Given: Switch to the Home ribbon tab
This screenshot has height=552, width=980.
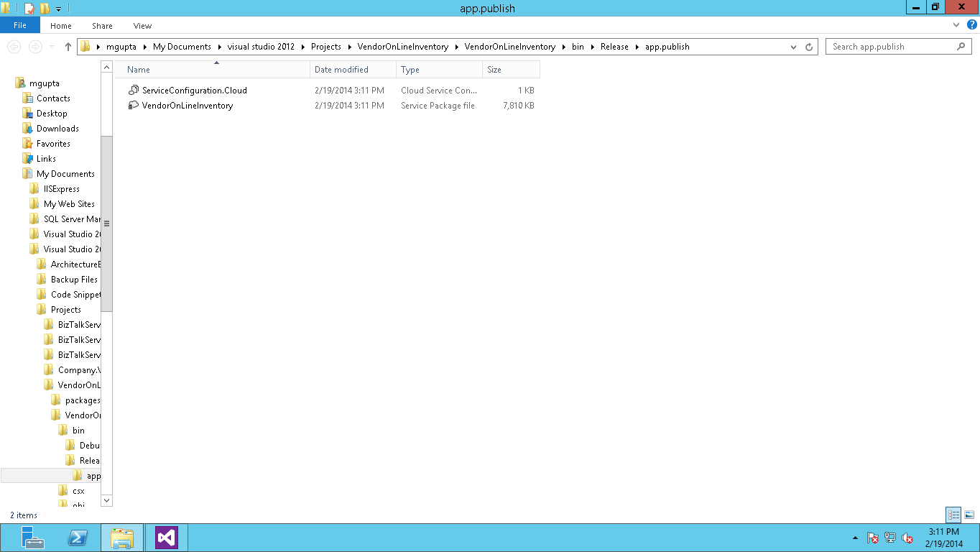Looking at the screenshot, I should pos(61,26).
